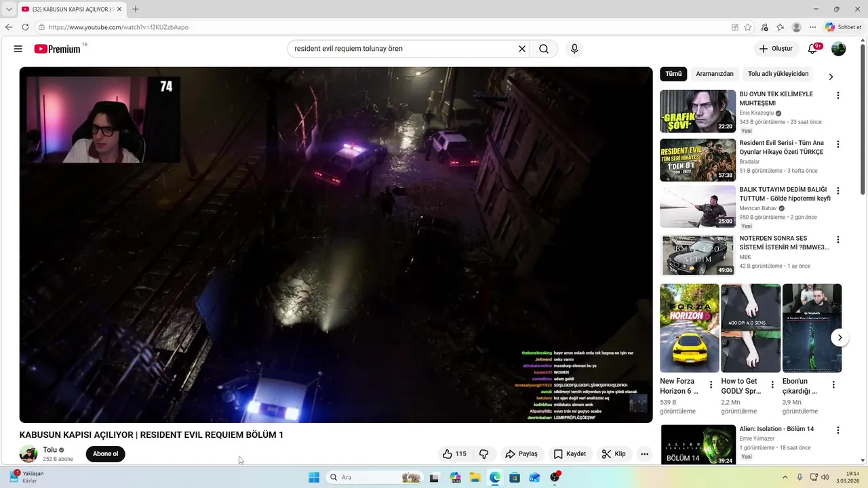Open the Oluştur create button

point(776,49)
